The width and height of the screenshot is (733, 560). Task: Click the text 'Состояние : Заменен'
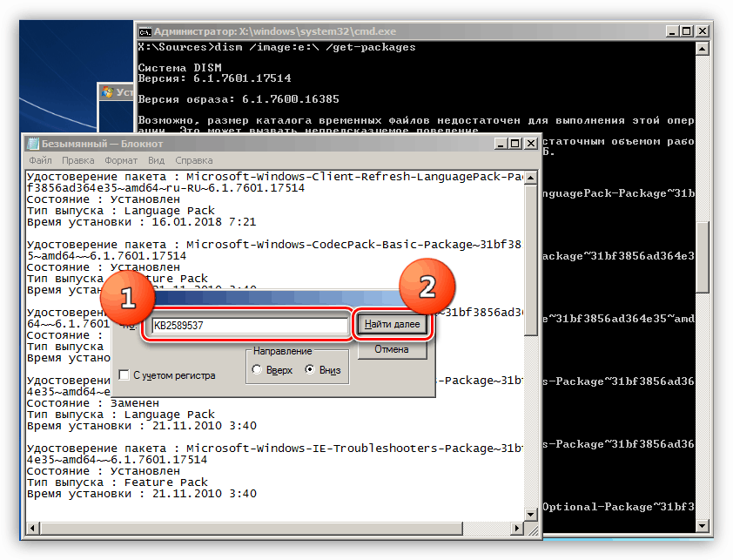pyautogui.click(x=92, y=403)
